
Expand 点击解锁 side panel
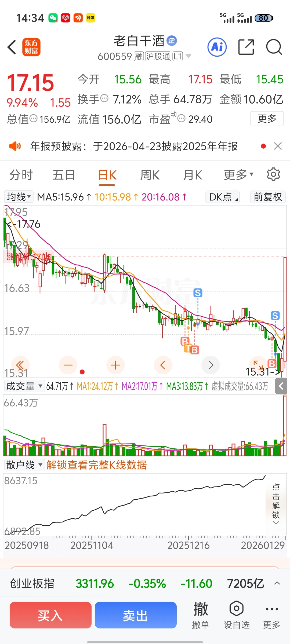click(276, 504)
